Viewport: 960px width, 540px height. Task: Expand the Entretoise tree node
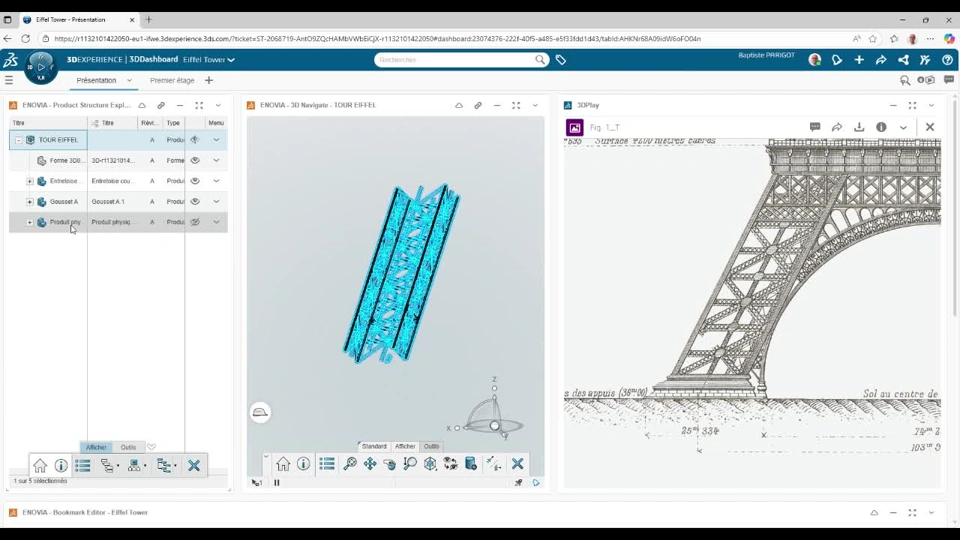[29, 181]
